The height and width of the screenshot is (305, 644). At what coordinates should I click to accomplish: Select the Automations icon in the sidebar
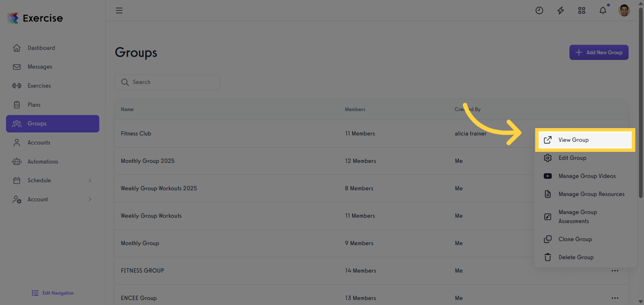tap(17, 161)
